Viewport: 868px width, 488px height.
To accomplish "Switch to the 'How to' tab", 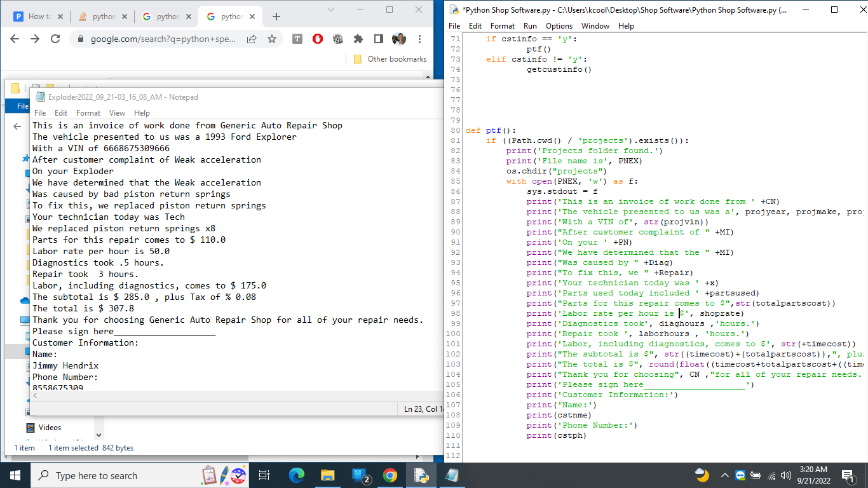I will pos(37,17).
